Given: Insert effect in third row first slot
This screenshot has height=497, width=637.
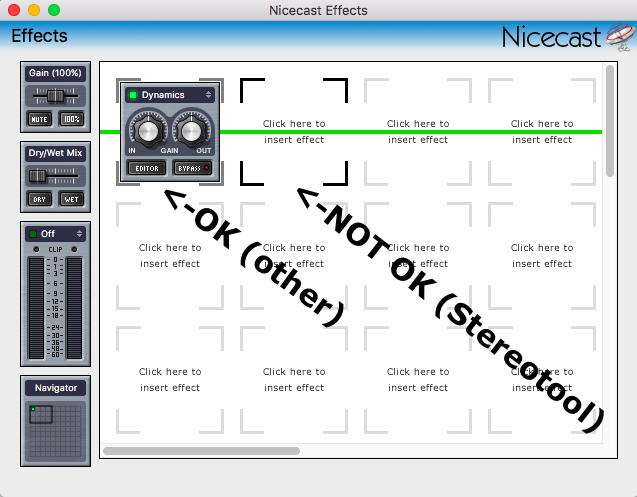Looking at the screenshot, I should (x=170, y=380).
